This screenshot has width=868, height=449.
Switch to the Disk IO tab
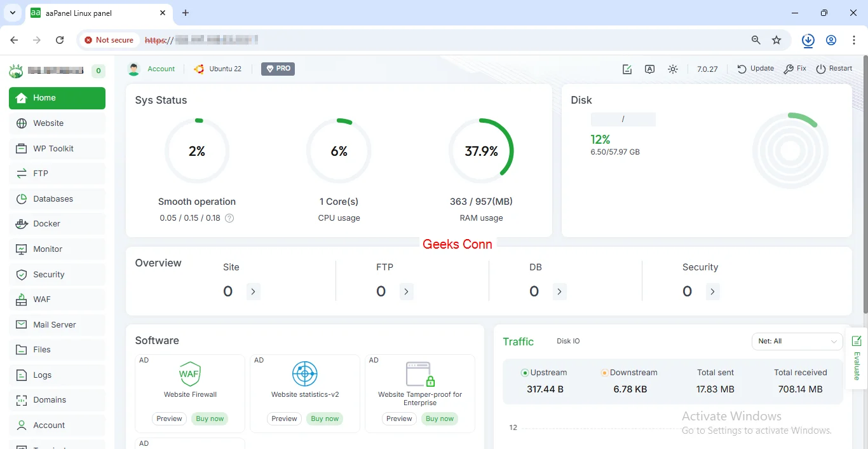568,341
